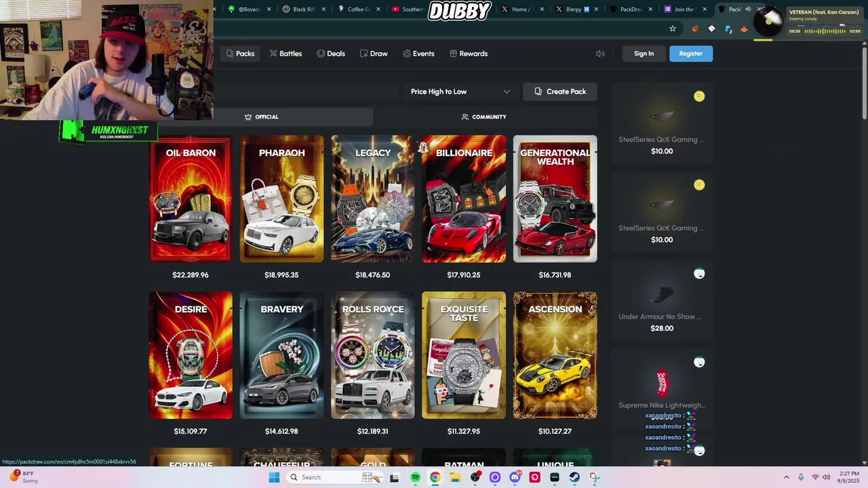Screen dimensions: 868x488
Task: Open the Pharaoh pack card
Action: click(281, 199)
